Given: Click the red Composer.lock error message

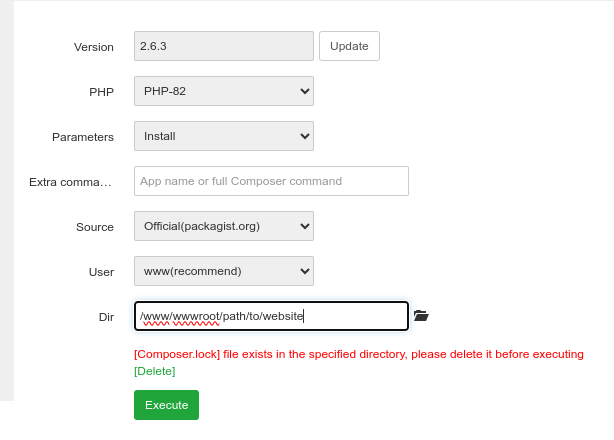Looking at the screenshot, I should [358, 354].
